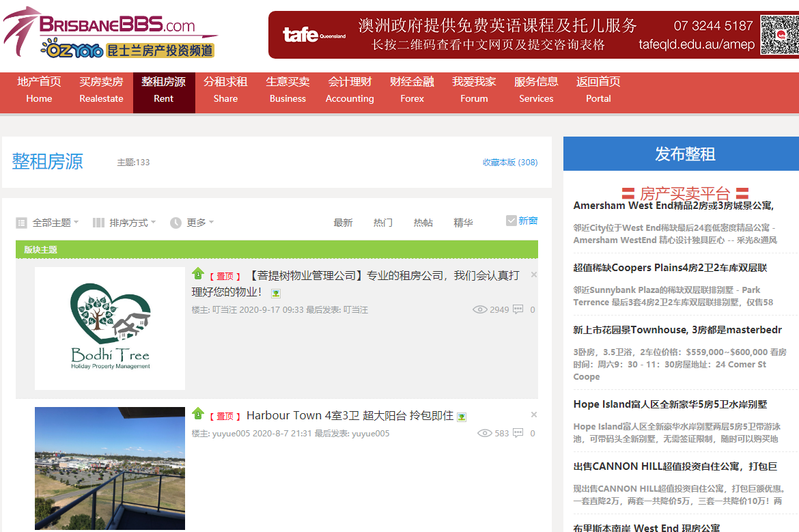Expand the 排序方式 sort dropdown
Image resolution: width=799 pixels, height=532 pixels.
tap(132, 223)
